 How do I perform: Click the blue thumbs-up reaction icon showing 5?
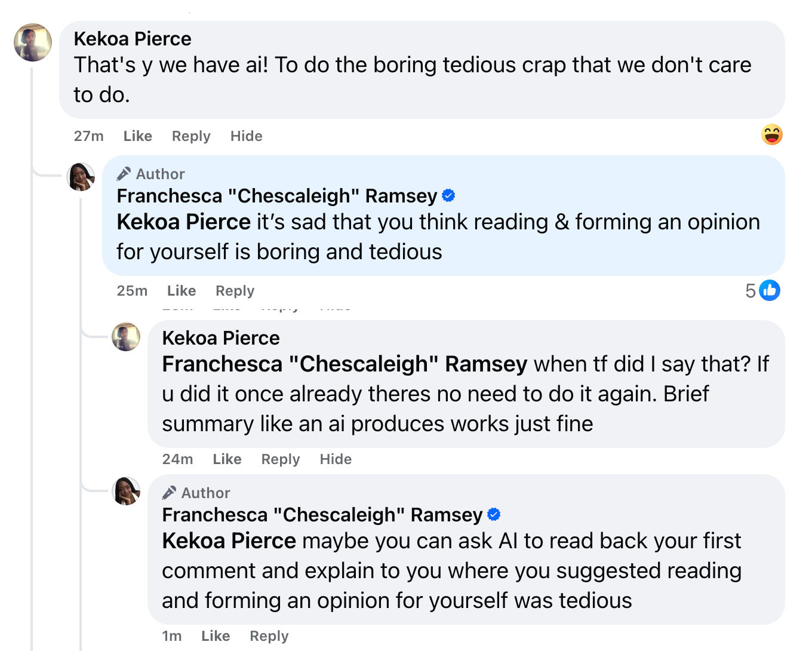pyautogui.click(x=769, y=290)
